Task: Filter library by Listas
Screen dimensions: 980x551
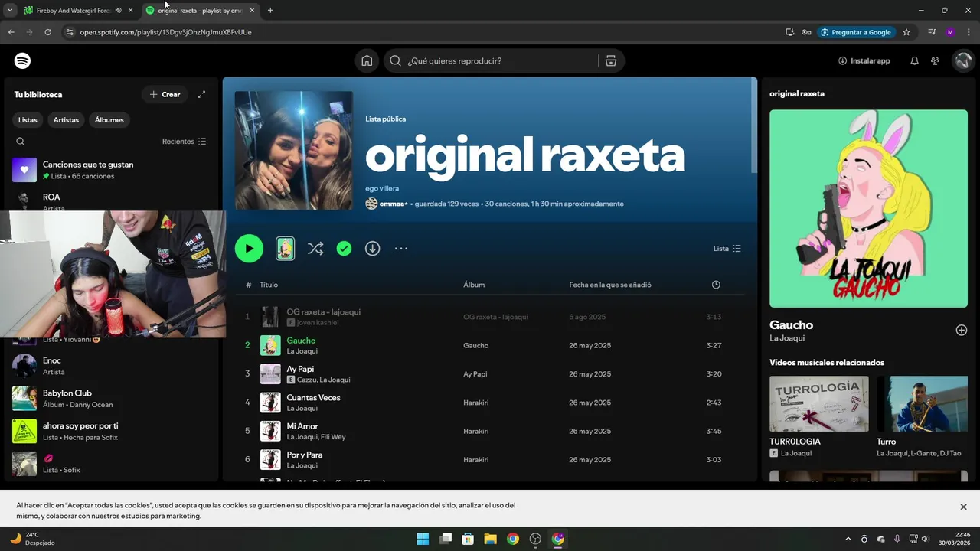Action: (28, 120)
